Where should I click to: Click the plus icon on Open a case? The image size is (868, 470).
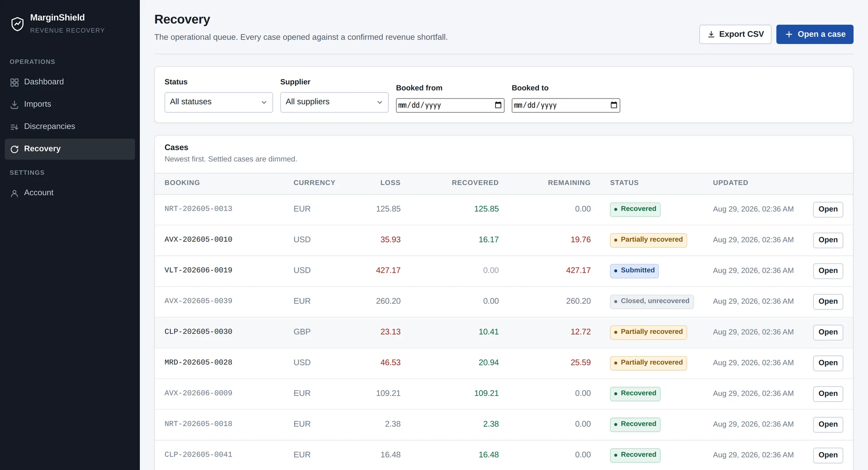[789, 34]
